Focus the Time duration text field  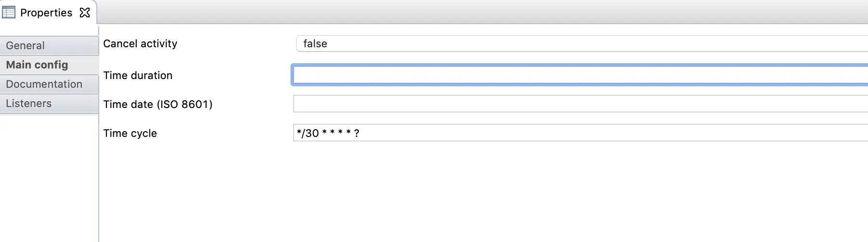[578, 75]
